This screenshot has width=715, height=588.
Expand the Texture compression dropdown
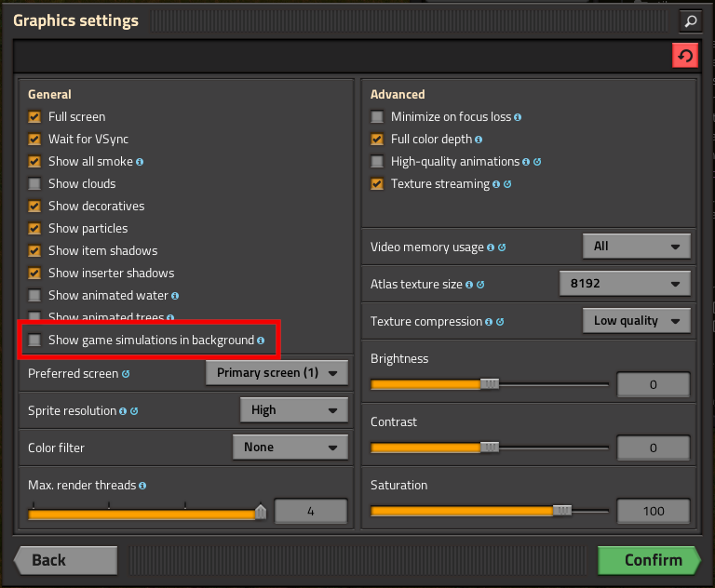point(636,321)
